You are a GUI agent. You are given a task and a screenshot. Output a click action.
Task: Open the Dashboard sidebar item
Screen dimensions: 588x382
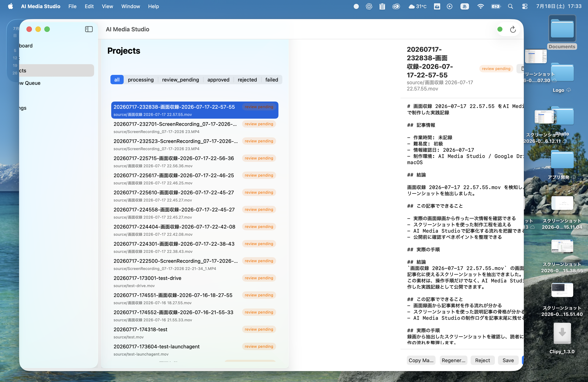(56, 46)
